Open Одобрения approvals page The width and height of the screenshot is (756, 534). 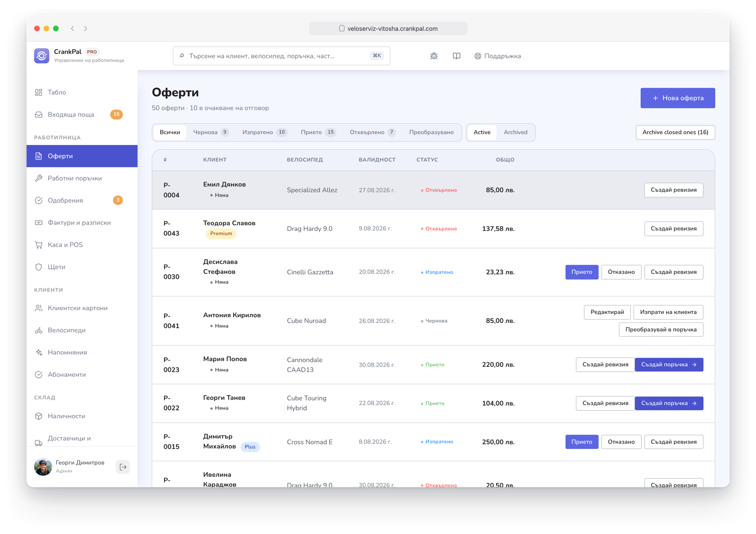[82, 201]
